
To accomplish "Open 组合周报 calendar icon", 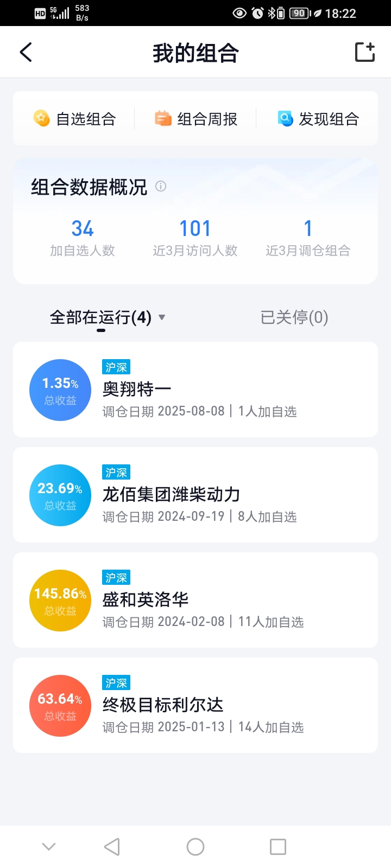I will coord(163,118).
